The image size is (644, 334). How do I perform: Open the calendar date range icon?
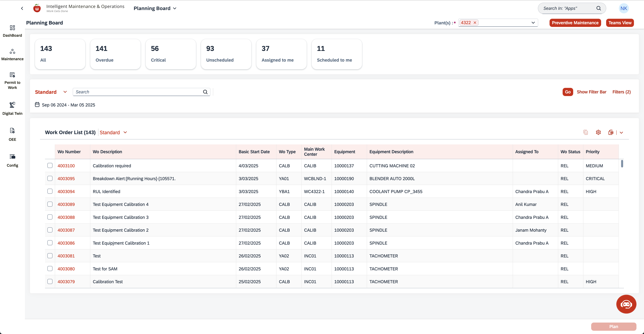click(x=37, y=104)
